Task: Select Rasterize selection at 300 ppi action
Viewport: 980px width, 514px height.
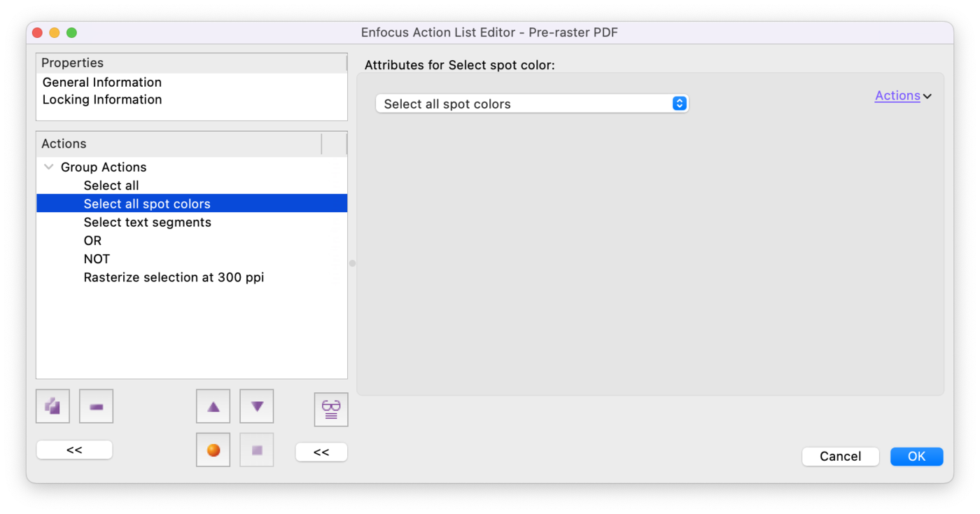Action: tap(192, 277)
